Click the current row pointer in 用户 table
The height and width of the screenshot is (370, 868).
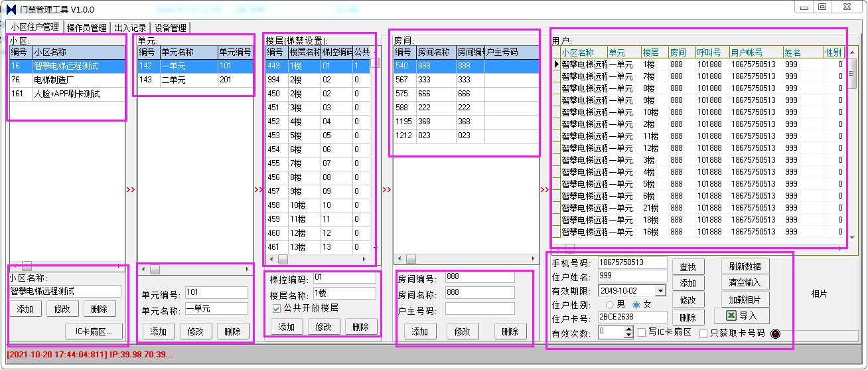(x=557, y=64)
